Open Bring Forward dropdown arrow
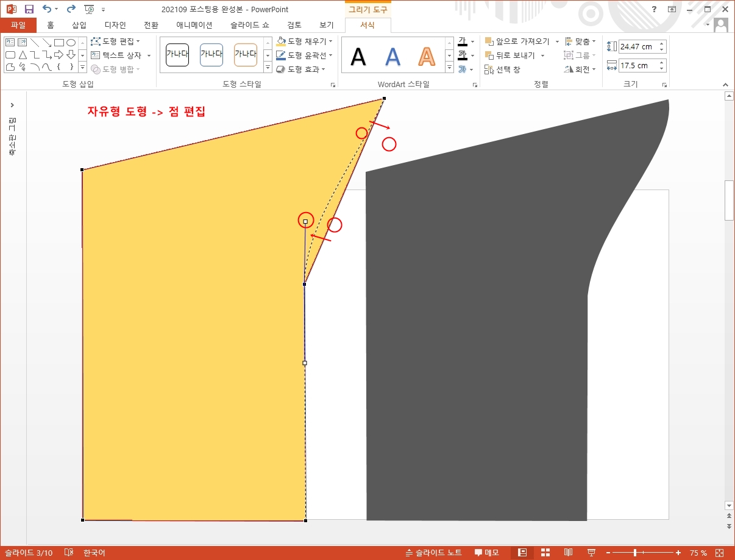 click(557, 41)
